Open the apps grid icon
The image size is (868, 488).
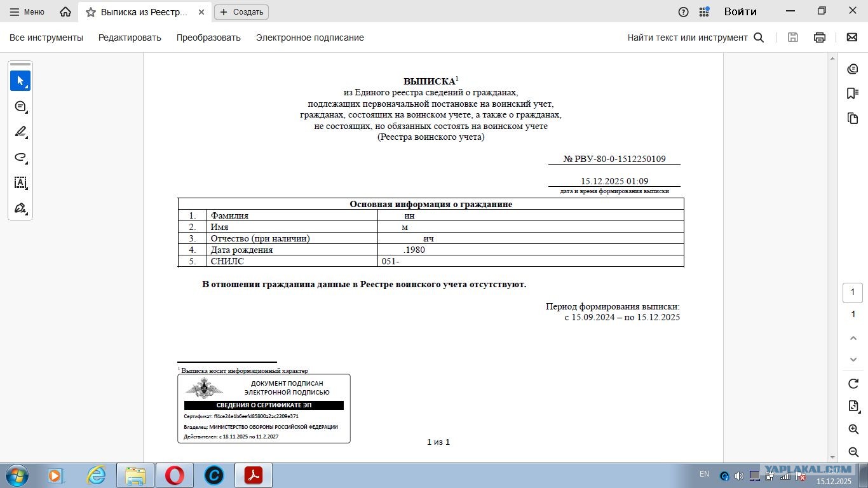704,11
